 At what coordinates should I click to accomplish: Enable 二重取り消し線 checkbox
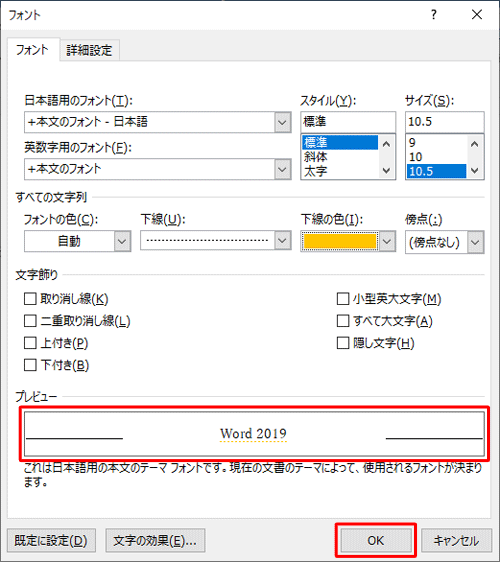tap(30, 321)
